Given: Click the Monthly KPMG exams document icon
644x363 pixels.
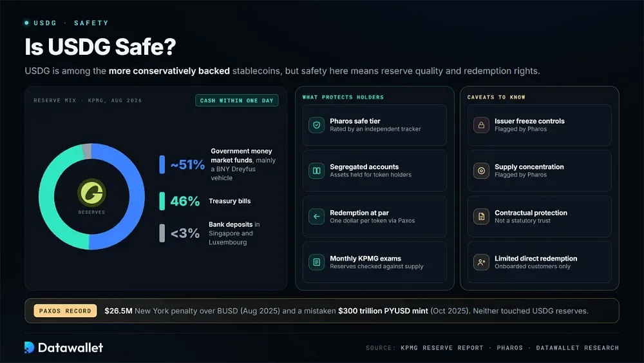Looking at the screenshot, I should point(316,262).
